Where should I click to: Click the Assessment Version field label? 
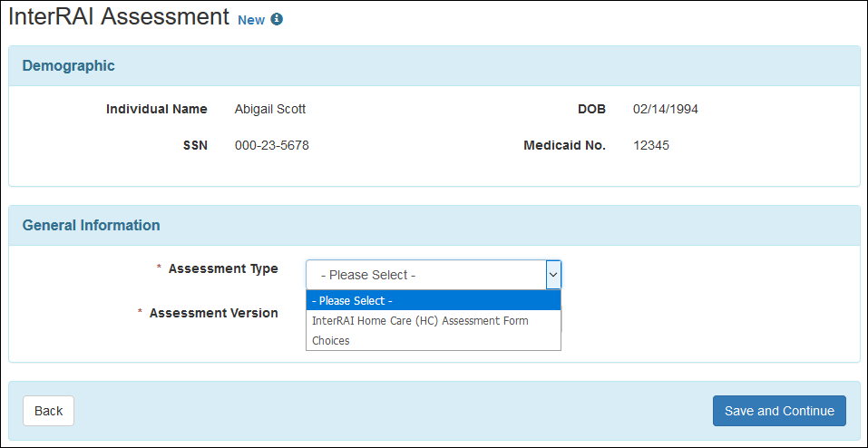pyautogui.click(x=214, y=313)
